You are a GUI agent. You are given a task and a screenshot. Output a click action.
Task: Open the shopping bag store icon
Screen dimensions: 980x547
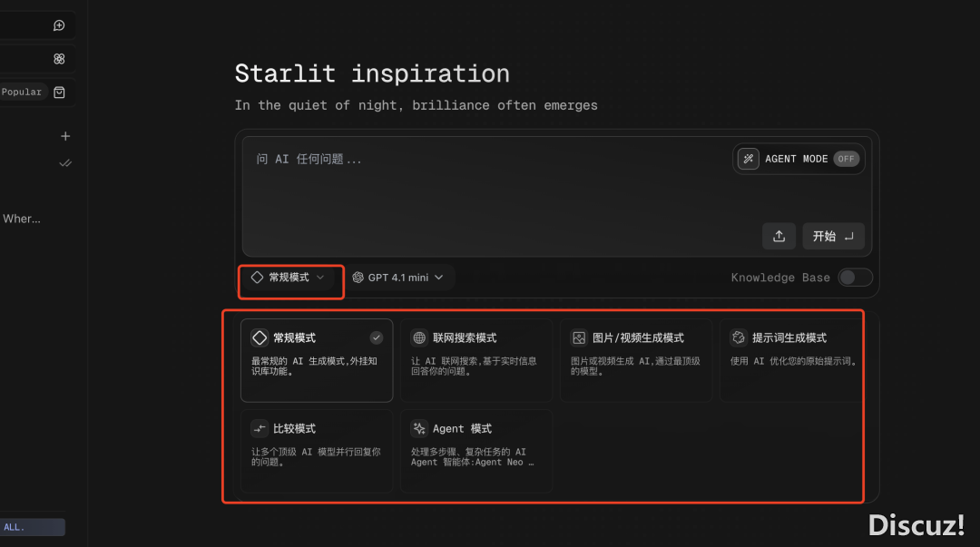[59, 93]
